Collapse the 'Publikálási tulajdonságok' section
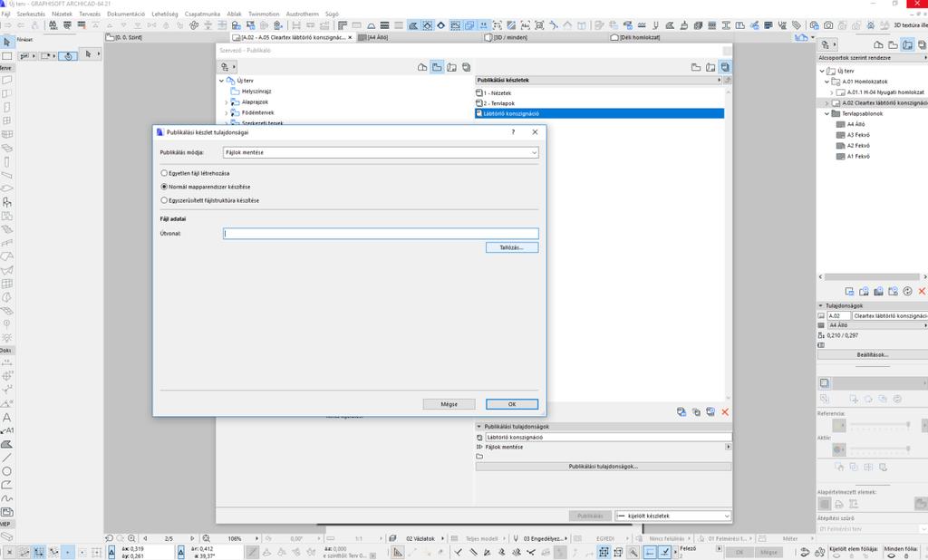Screen dimensions: 928x560 (478, 426)
